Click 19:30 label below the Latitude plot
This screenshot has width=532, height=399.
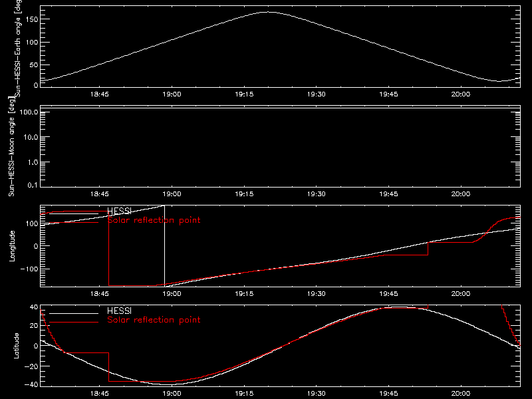317,394
